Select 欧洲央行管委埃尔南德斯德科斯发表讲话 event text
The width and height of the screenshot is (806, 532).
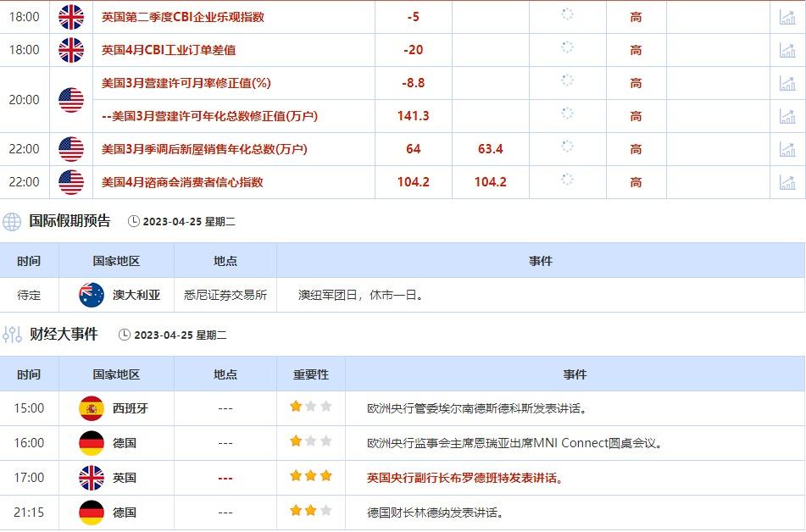[477, 408]
